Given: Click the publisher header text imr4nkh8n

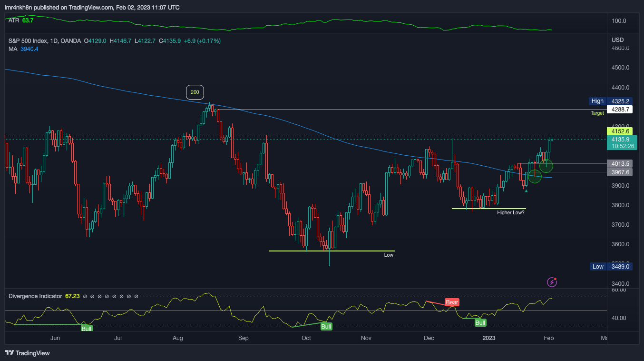Looking at the screenshot, I should (20, 8).
